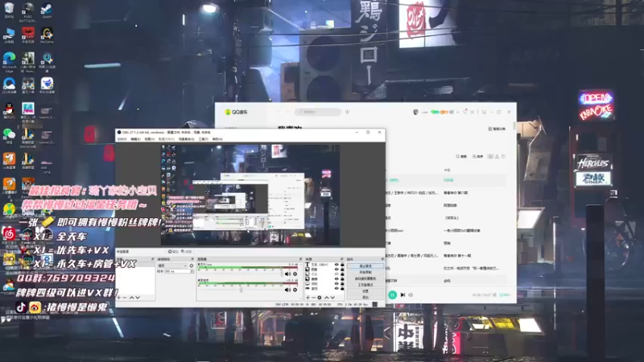
Task: Remove selected scene with minus icon
Action: coord(125,298)
